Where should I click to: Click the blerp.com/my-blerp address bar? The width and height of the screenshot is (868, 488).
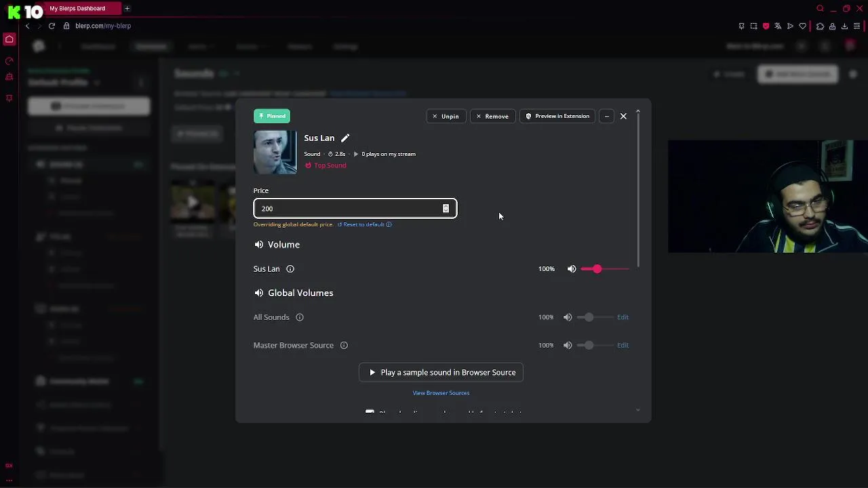coord(103,26)
